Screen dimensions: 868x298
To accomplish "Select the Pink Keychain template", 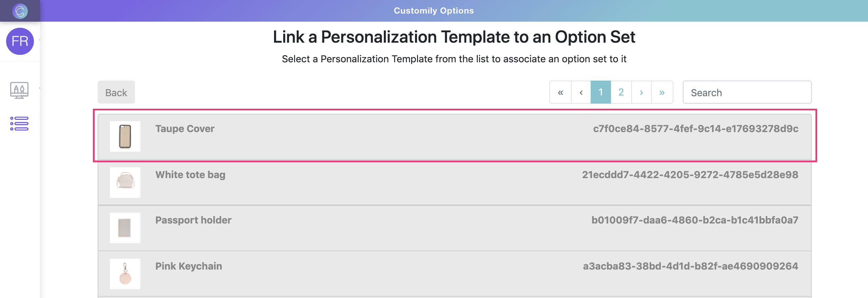I will click(x=454, y=274).
